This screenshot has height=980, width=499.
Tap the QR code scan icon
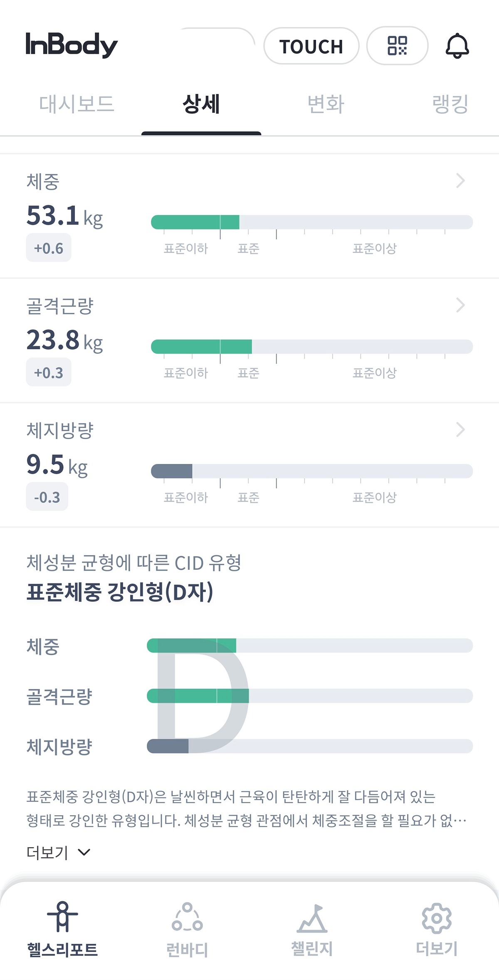(x=397, y=46)
